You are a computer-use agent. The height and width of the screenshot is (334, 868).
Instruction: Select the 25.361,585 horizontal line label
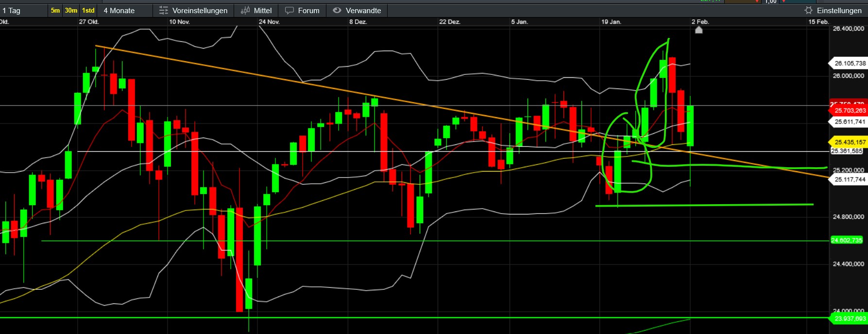click(847, 151)
